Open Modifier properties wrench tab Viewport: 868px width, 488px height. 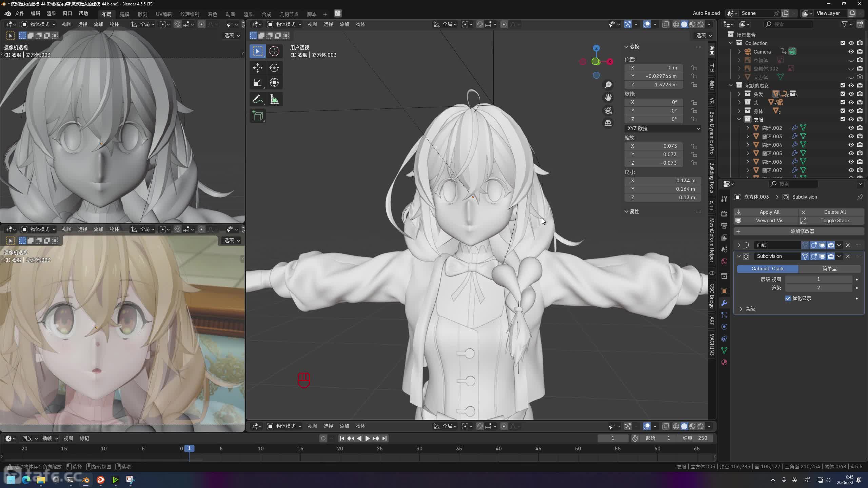click(x=724, y=303)
